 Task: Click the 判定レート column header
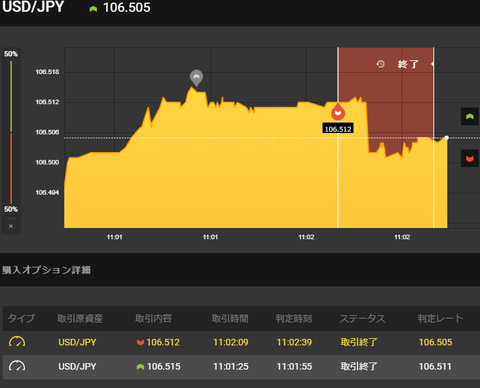click(440, 318)
